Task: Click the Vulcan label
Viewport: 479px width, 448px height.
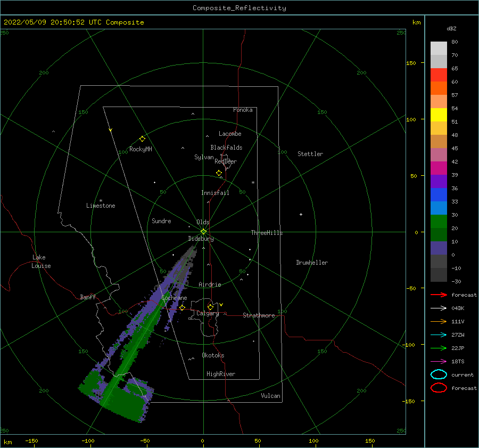Action: click(x=271, y=396)
